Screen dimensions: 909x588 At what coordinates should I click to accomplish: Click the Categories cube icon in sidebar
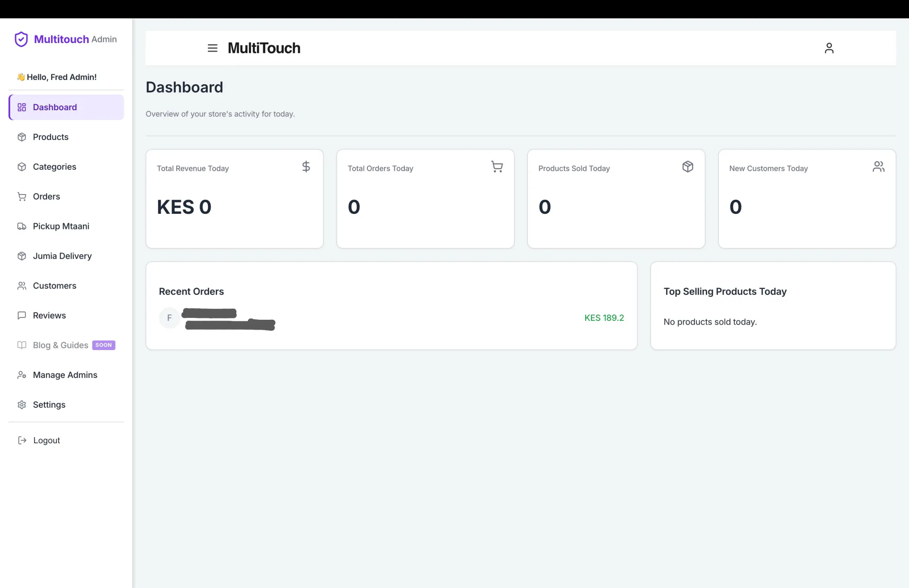tap(22, 167)
